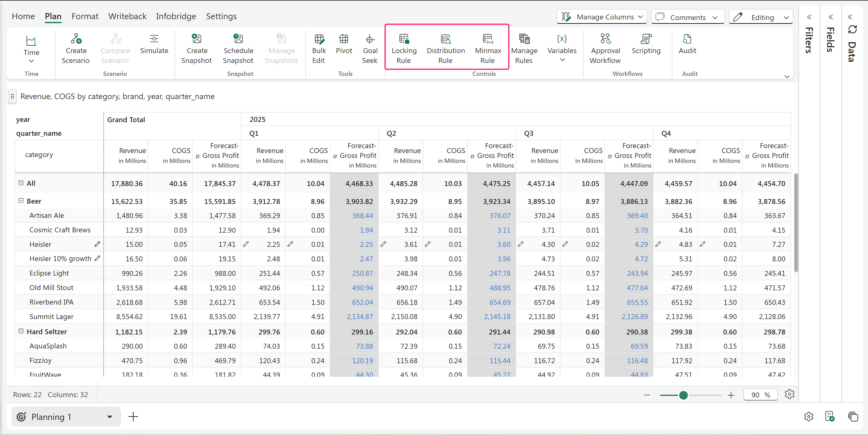868x436 pixels.
Task: Collapse the Hard Seltzer category row
Action: [x=21, y=331]
